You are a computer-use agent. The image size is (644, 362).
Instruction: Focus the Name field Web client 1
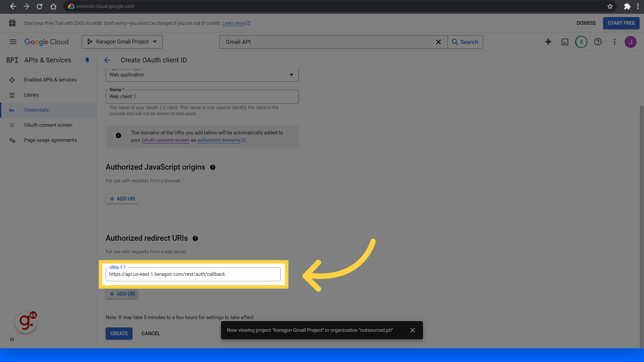pyautogui.click(x=202, y=97)
